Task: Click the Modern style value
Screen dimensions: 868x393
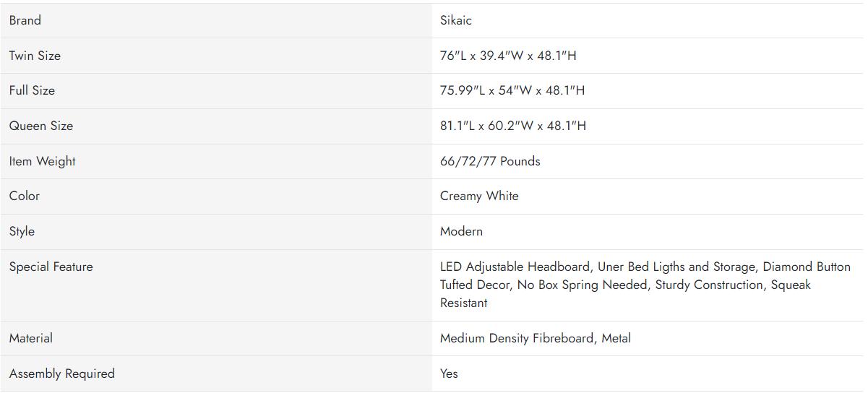Action: coord(461,231)
